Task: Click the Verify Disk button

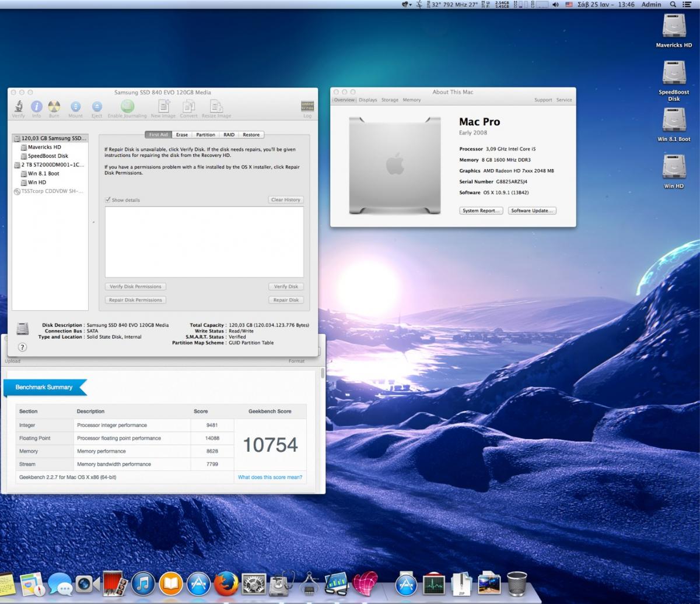Action: pyautogui.click(x=286, y=286)
